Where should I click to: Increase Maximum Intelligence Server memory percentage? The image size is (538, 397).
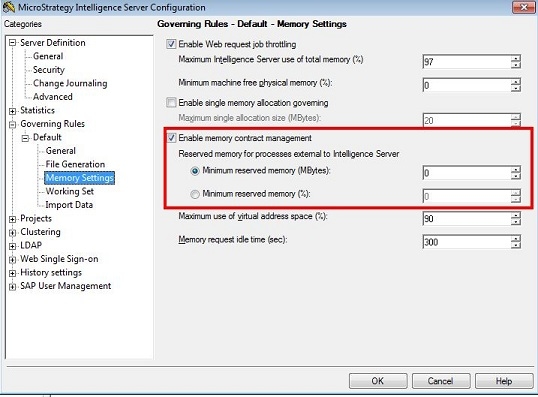pos(516,58)
